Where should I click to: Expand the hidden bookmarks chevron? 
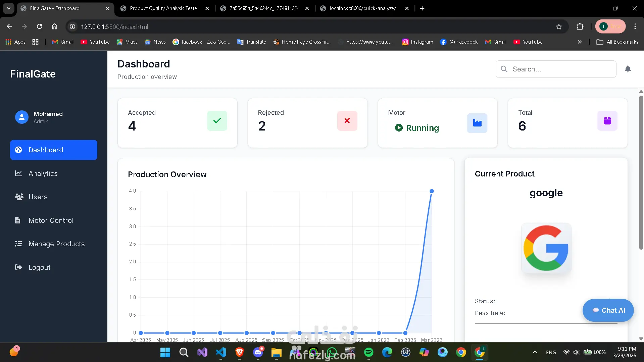tap(580, 42)
